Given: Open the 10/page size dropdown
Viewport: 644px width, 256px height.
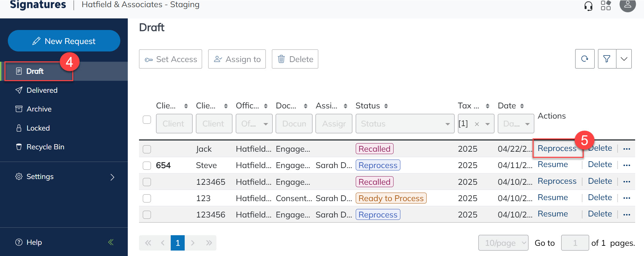Looking at the screenshot, I should [503, 243].
